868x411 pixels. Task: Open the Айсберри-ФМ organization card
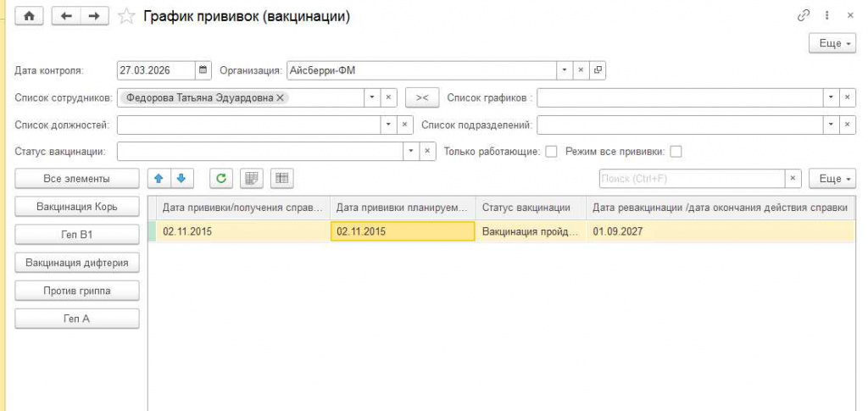coord(598,70)
